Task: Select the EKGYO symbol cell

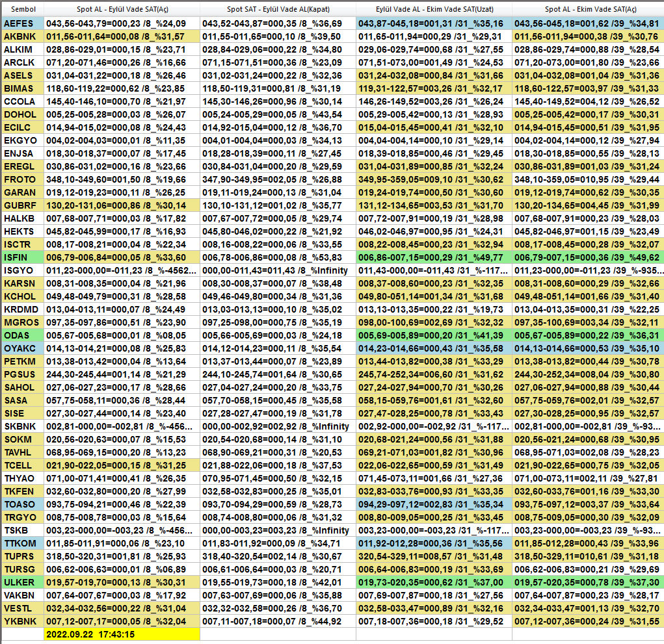Action: (x=23, y=140)
